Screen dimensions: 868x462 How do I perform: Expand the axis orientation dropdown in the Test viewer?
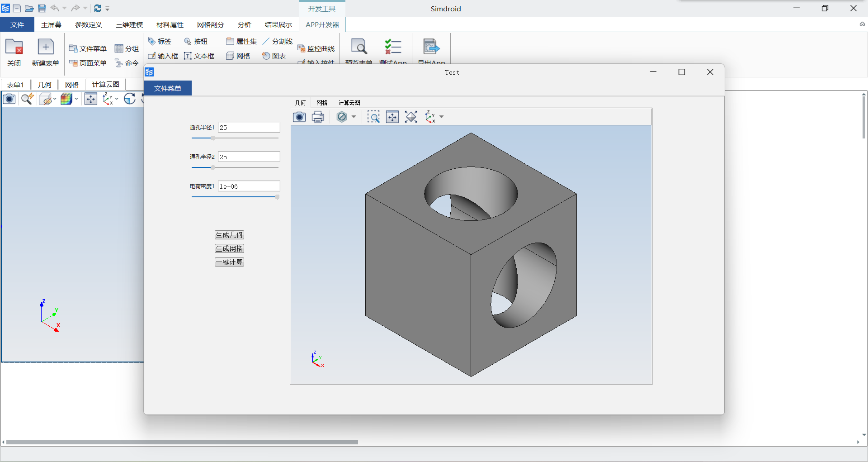(x=442, y=117)
